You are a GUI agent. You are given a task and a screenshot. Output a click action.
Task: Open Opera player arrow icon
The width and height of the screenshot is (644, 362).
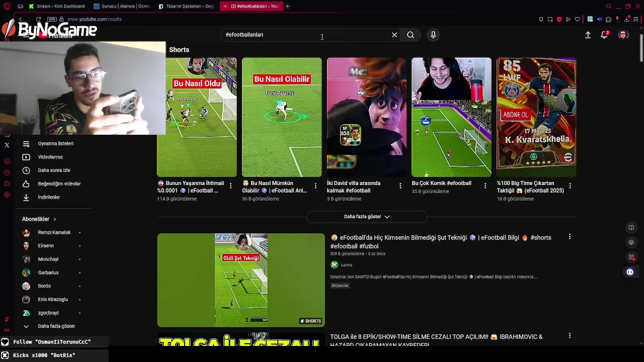pyautogui.click(x=568, y=19)
